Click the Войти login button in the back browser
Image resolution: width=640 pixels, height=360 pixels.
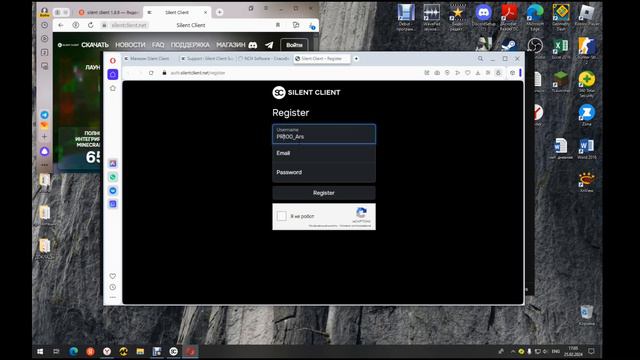294,45
